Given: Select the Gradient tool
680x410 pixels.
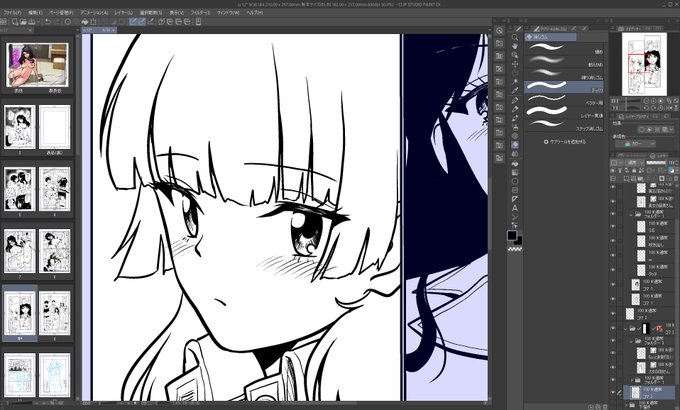Looking at the screenshot, I should coord(515,172).
